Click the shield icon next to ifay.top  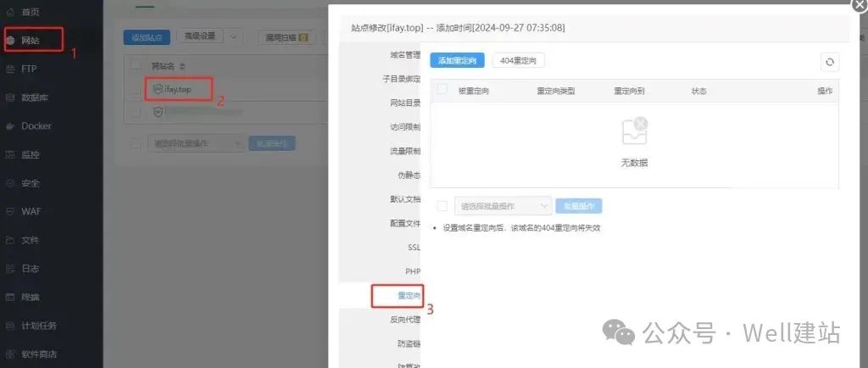(158, 89)
